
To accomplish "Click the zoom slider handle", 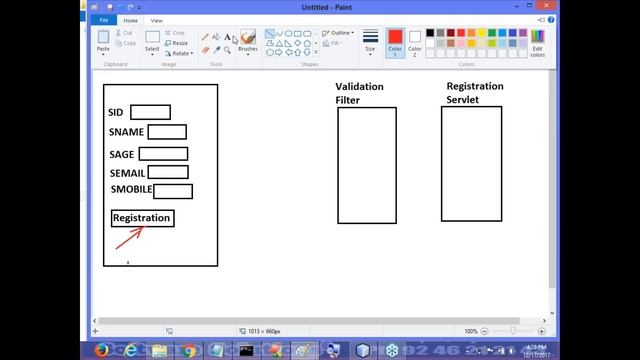I will tap(513, 331).
